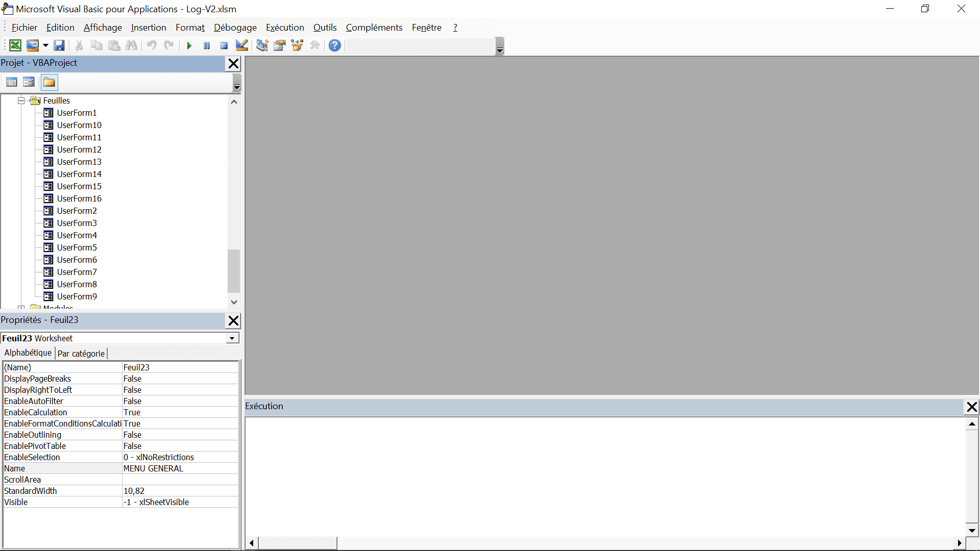
Task: Toggle Folders view in Project panel
Action: pyautogui.click(x=49, y=82)
